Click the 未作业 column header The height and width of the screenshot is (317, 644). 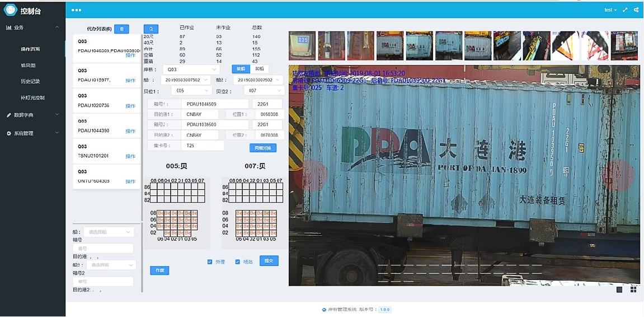coord(223,28)
